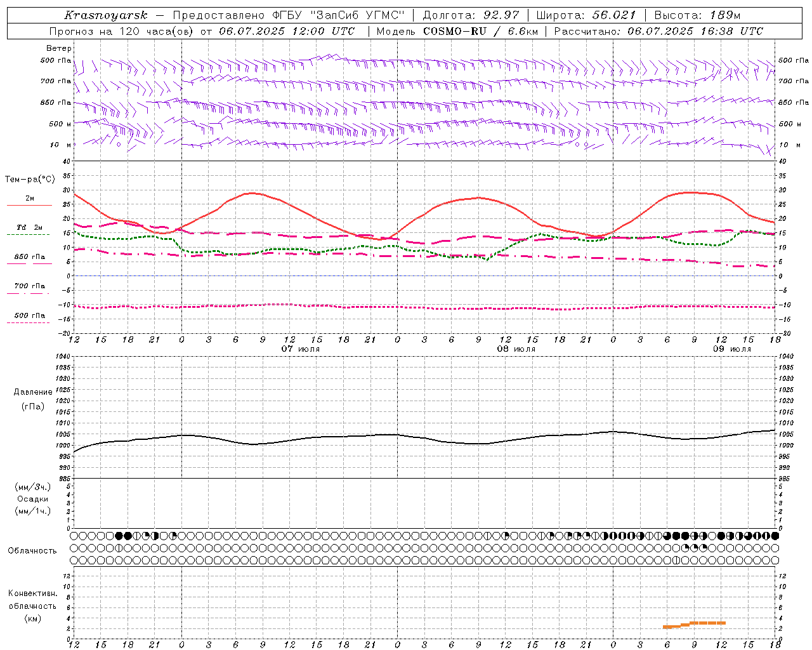Click the "Ветер" wind panel label
Image resolution: width=812 pixels, height=650 pixels.
(x=59, y=48)
